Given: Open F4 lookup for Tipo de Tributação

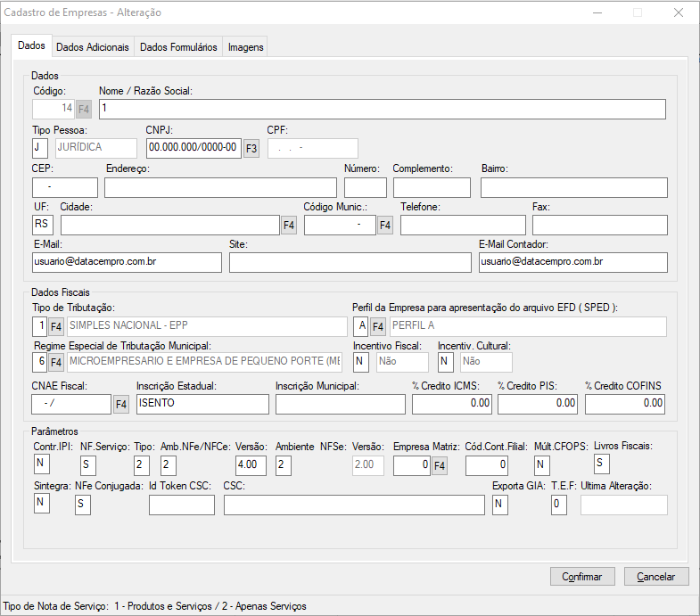Looking at the screenshot, I should point(56,327).
